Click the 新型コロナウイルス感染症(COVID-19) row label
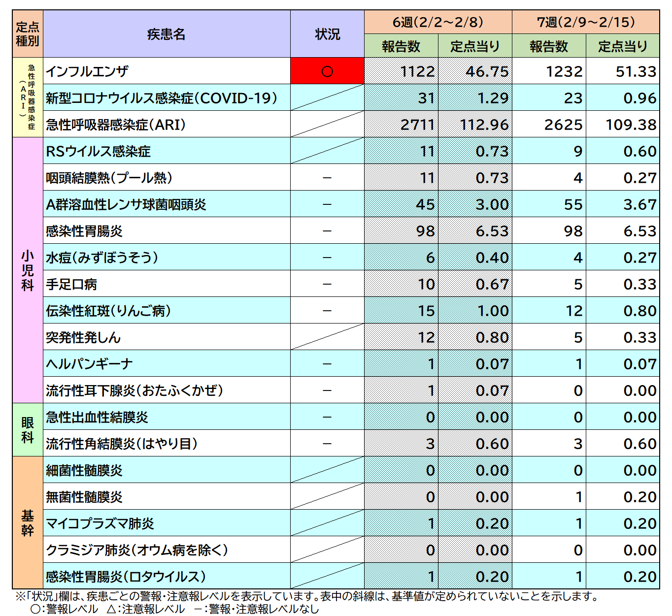The height and width of the screenshot is (616, 672). pyautogui.click(x=163, y=98)
